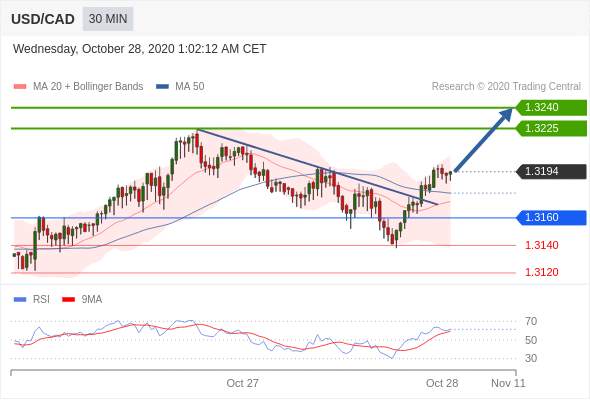Click the Oct 28 time axis label
This screenshot has width=590, height=400.
click(x=442, y=383)
